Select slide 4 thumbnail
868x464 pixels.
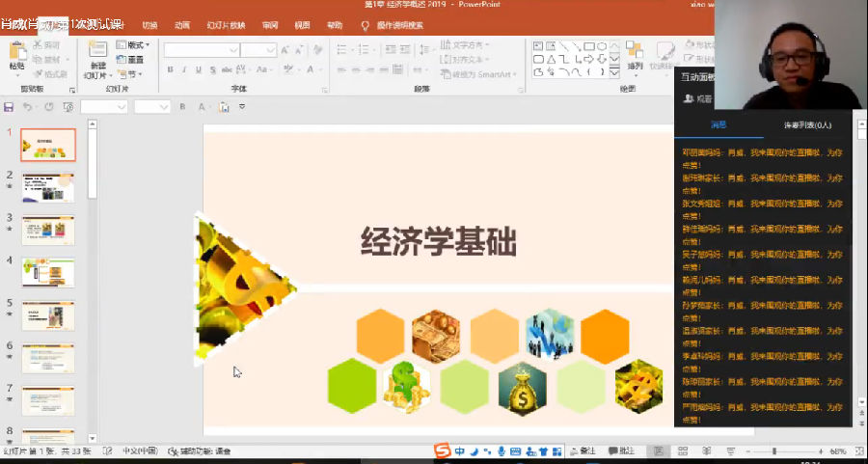click(x=48, y=273)
